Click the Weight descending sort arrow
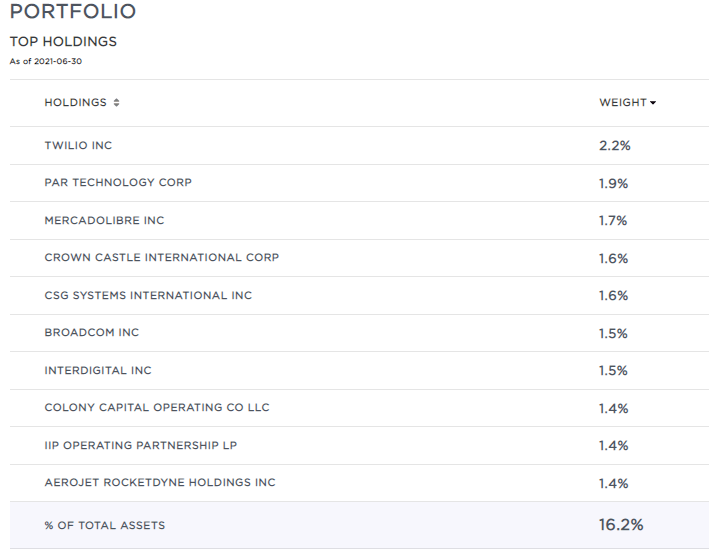Image resolution: width=720 pixels, height=555 pixels. coord(653,103)
